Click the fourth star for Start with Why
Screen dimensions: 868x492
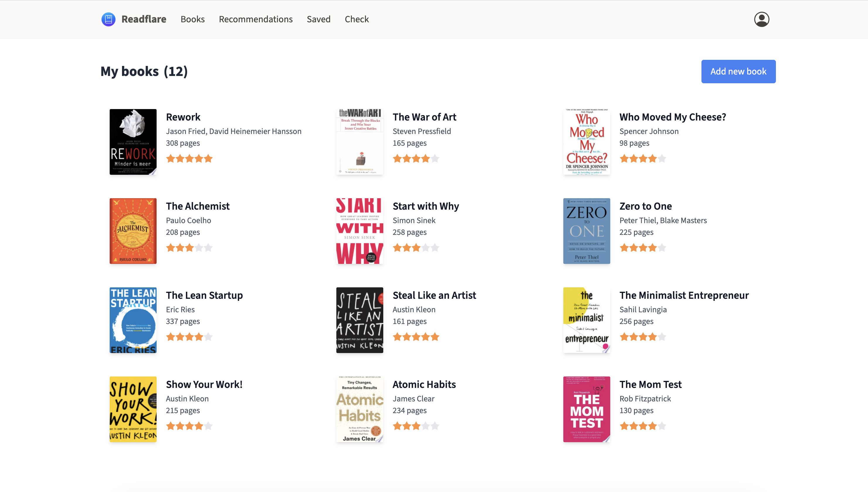[x=426, y=248]
